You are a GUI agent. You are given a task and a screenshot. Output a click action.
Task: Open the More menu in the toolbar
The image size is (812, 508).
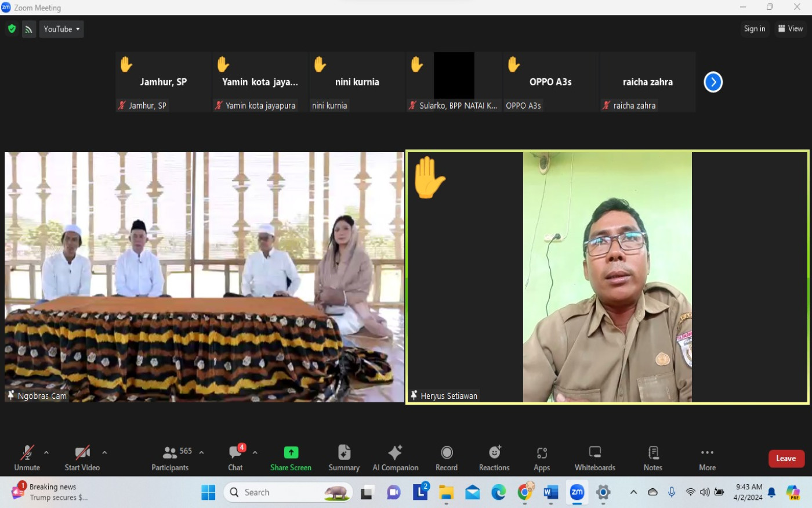707,457
